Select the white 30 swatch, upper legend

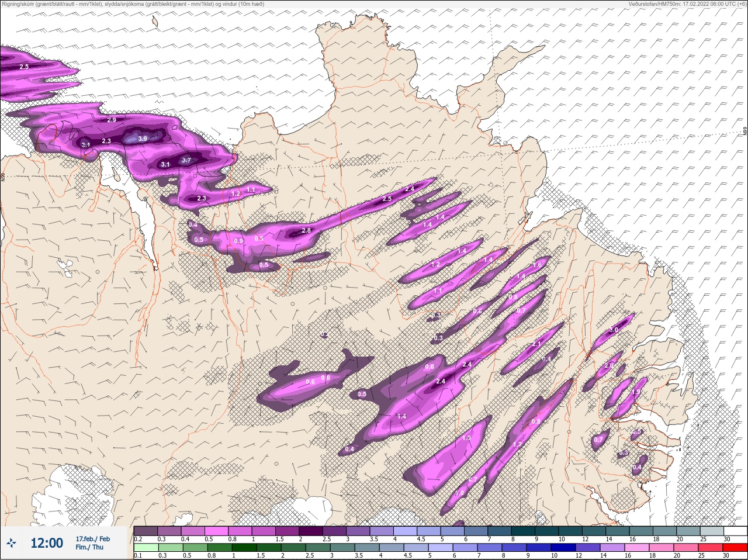(x=735, y=531)
